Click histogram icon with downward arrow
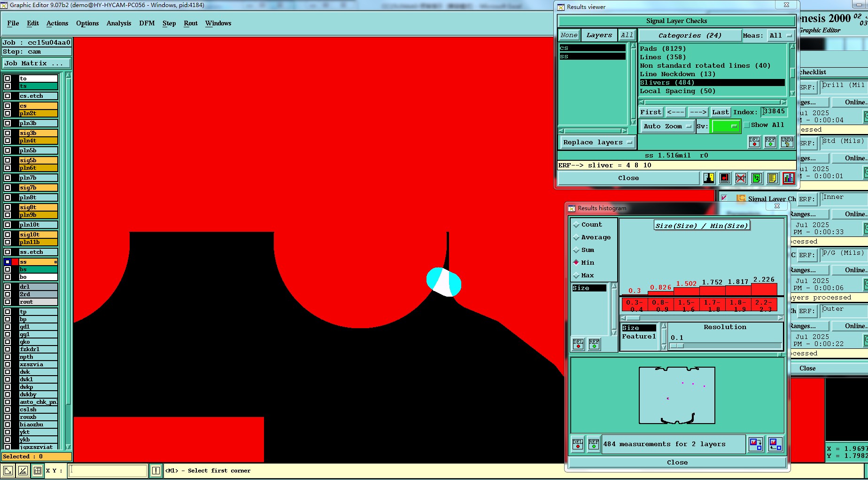This screenshot has width=868, height=480. click(x=756, y=444)
